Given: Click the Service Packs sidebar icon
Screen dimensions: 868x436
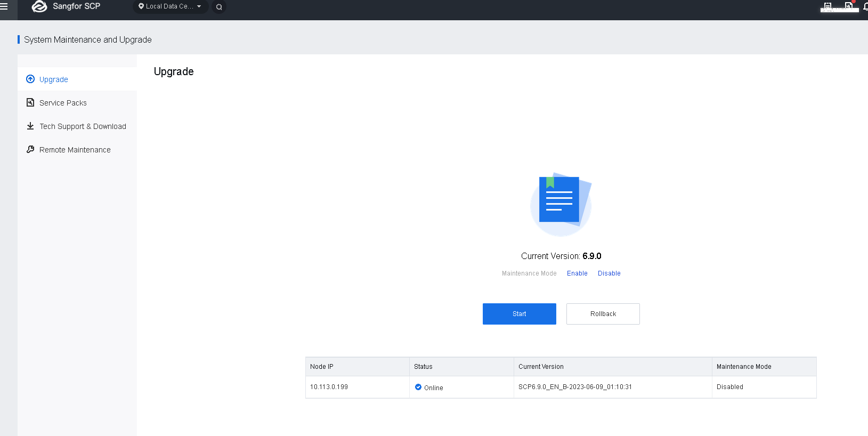Looking at the screenshot, I should tap(30, 102).
